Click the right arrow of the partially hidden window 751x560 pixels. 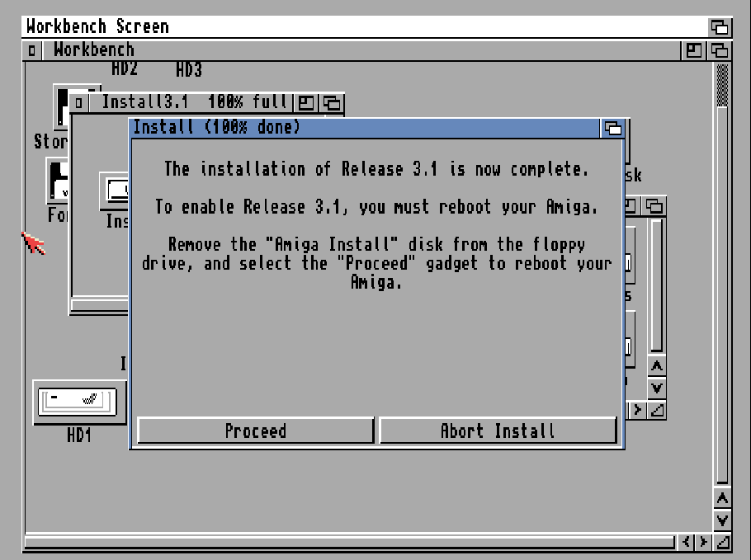pos(637,410)
